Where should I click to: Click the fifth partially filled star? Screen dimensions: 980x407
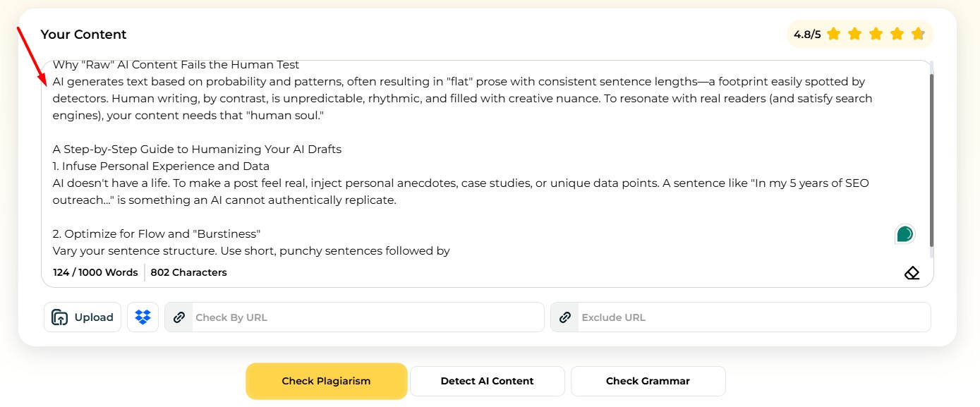click(917, 34)
